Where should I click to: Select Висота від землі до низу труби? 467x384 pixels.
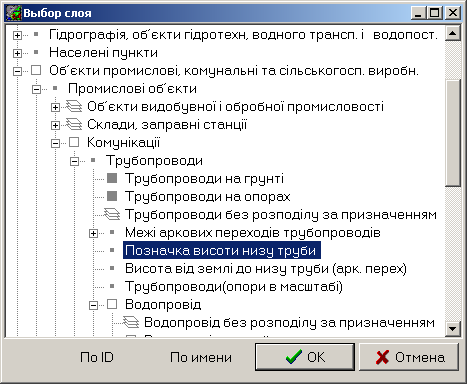coord(266,268)
